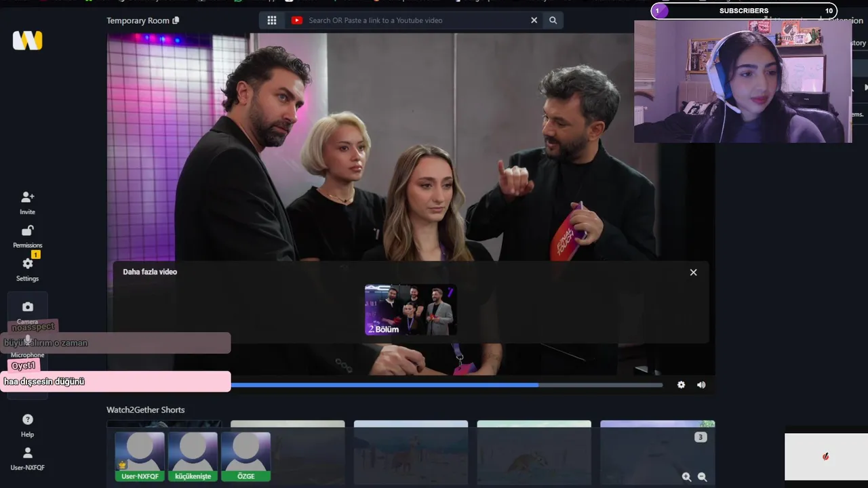Open the player settings gear
This screenshot has height=488, width=868.
[x=681, y=385]
